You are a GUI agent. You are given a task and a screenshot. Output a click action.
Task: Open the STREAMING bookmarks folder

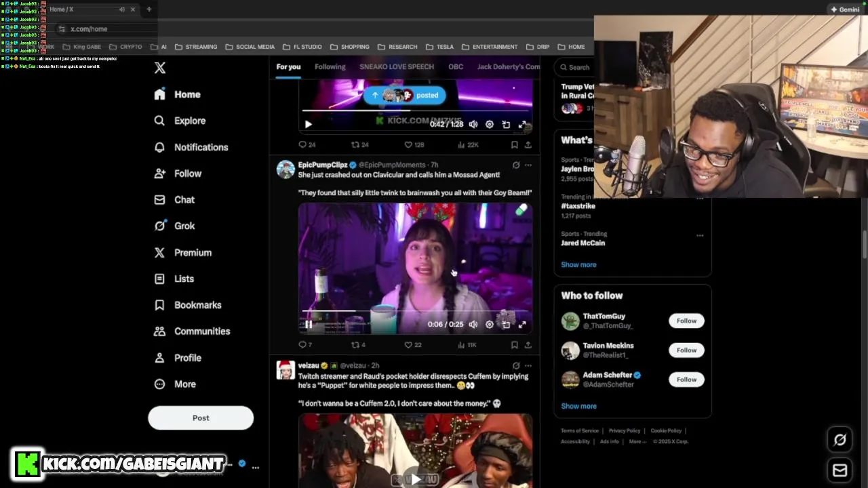[196, 47]
